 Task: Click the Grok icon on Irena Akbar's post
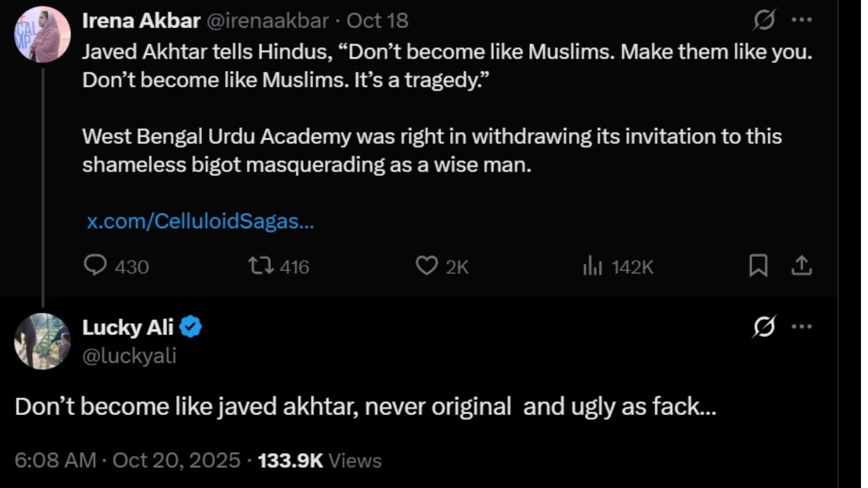pos(764,21)
